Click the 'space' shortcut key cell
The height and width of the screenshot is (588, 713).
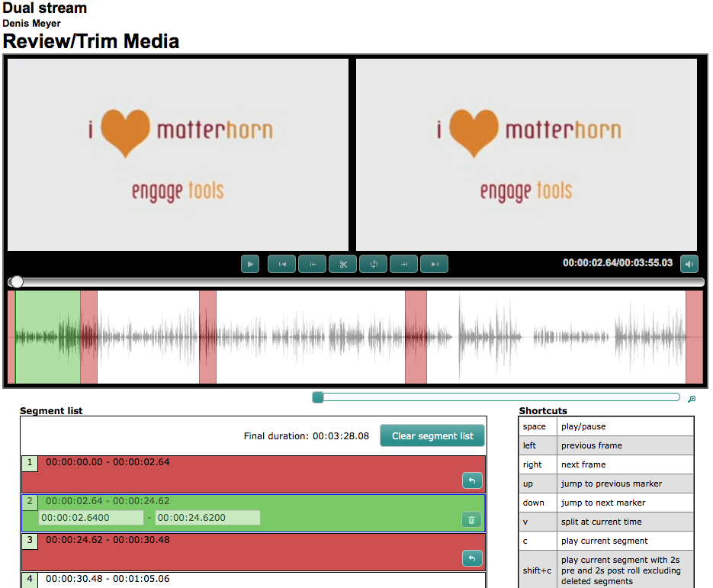tap(538, 426)
